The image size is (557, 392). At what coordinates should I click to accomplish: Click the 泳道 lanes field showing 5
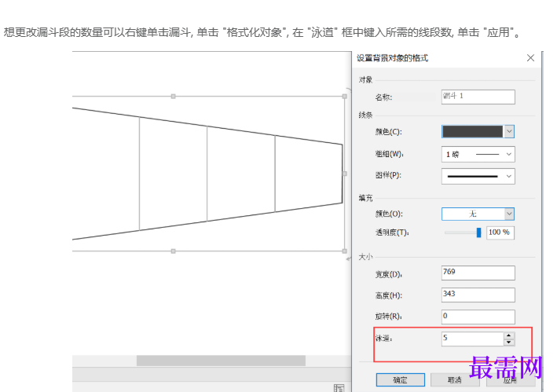point(472,339)
